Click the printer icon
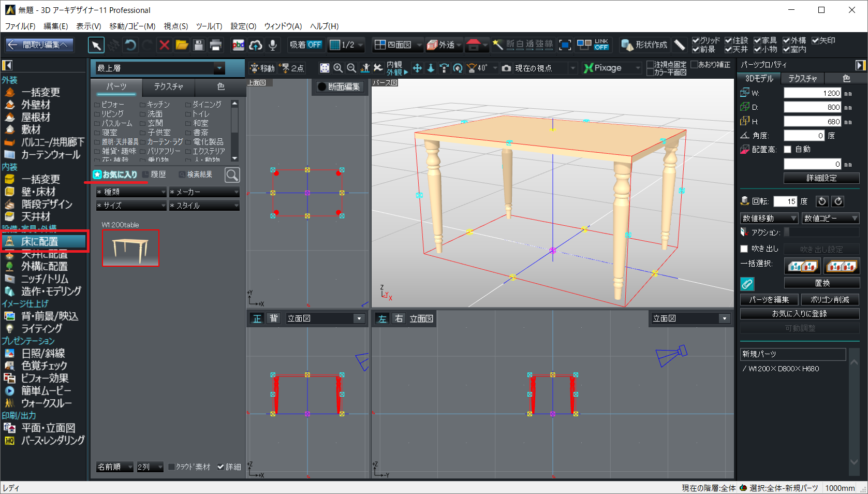The image size is (868, 494). [216, 46]
